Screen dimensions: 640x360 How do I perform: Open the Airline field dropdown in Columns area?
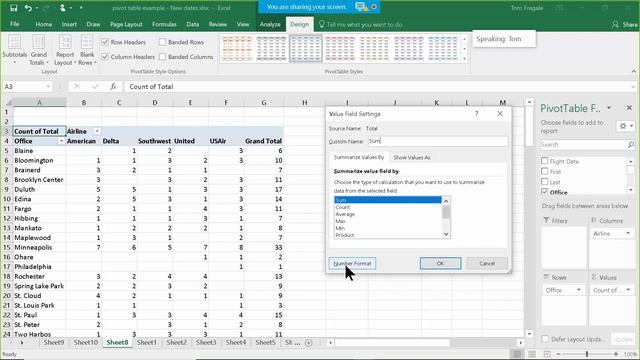tap(628, 233)
